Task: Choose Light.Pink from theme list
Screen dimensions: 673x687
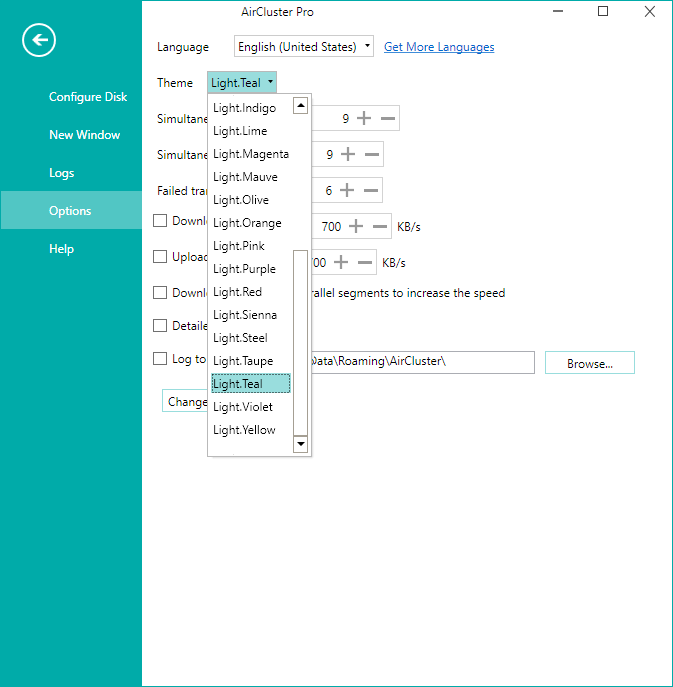Action: pyautogui.click(x=251, y=246)
